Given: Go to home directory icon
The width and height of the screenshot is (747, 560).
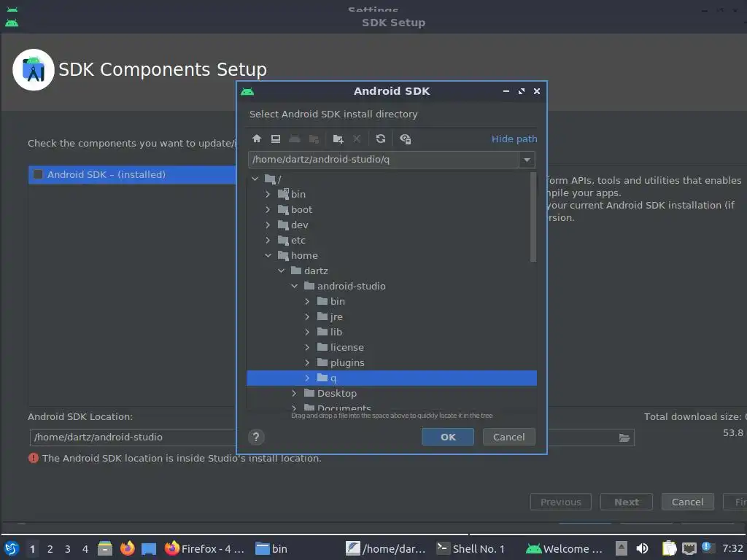Looking at the screenshot, I should tap(257, 139).
